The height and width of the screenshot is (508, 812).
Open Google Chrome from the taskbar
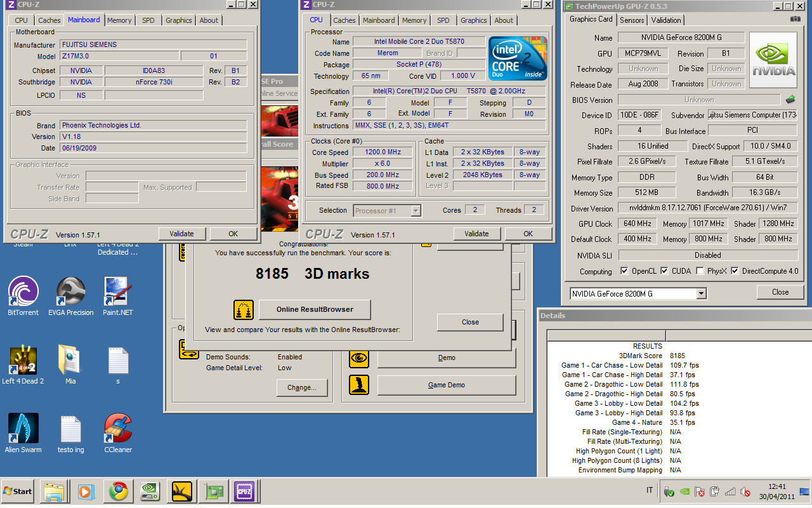pos(117,491)
